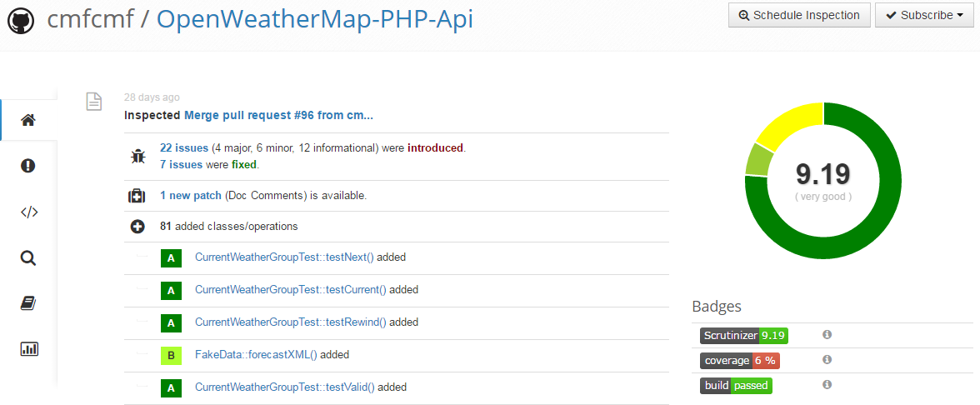Click the light green donut chart segment
980x405 pixels.
pyautogui.click(x=757, y=162)
